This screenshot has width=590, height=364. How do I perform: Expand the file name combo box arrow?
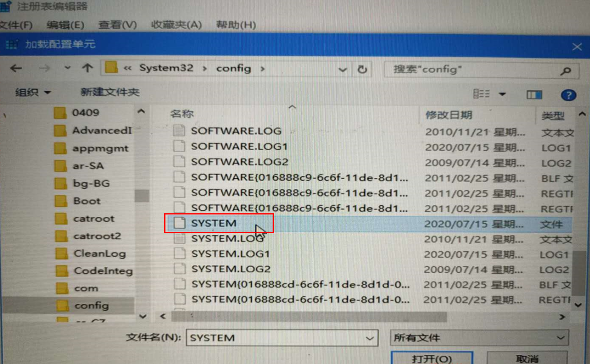coord(369,338)
